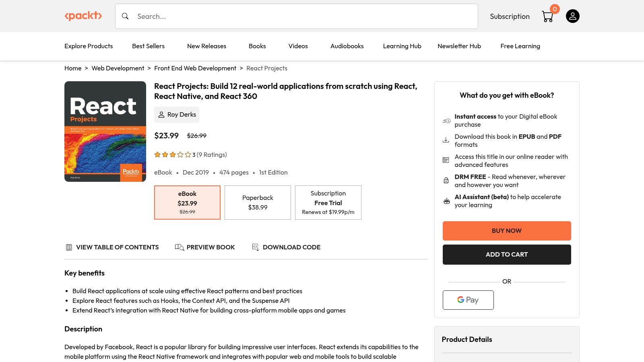The width and height of the screenshot is (644, 362).
Task: Click the instant access clock icon
Action: pos(446,121)
